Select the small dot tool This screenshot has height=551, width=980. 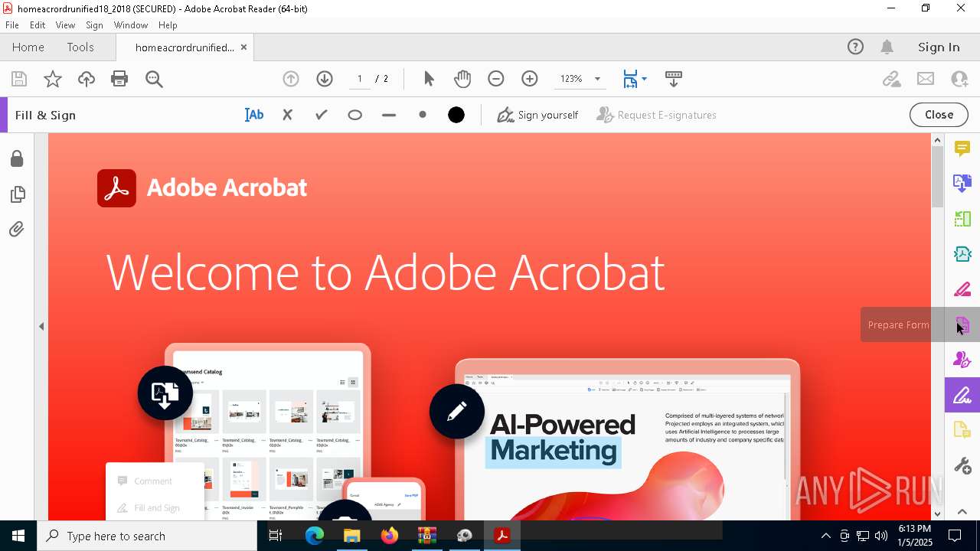point(423,115)
